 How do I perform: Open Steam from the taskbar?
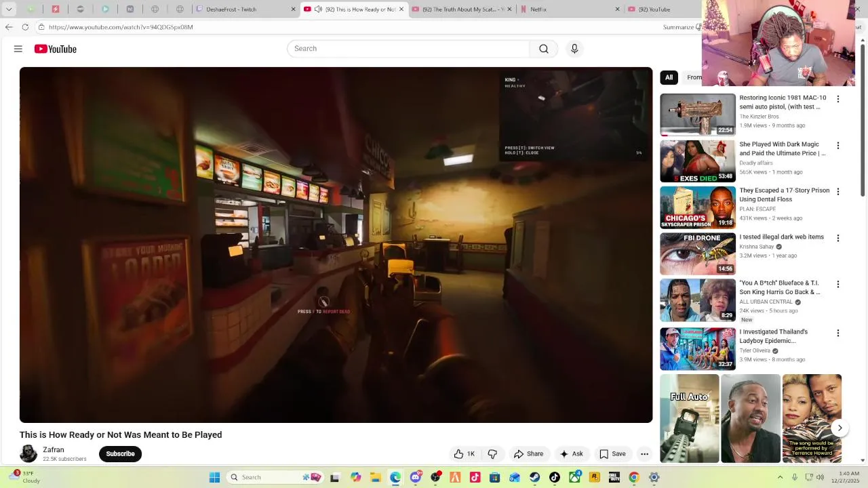pyautogui.click(x=535, y=477)
